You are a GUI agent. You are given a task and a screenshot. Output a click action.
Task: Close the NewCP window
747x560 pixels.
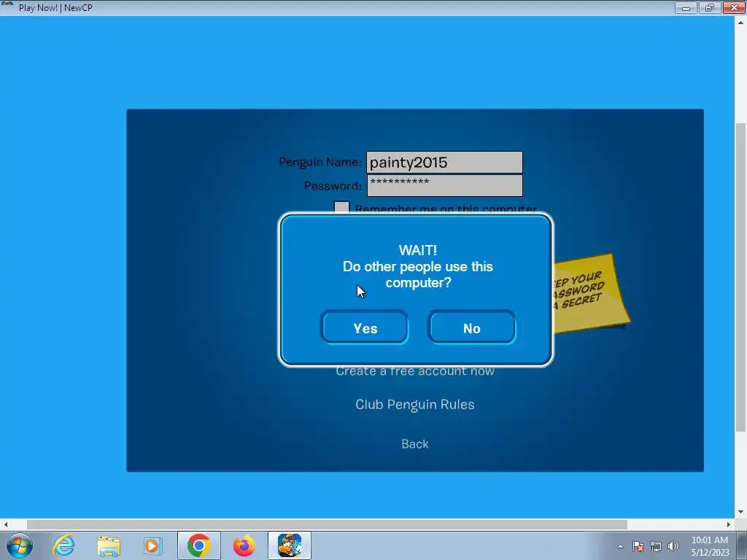(x=734, y=7)
